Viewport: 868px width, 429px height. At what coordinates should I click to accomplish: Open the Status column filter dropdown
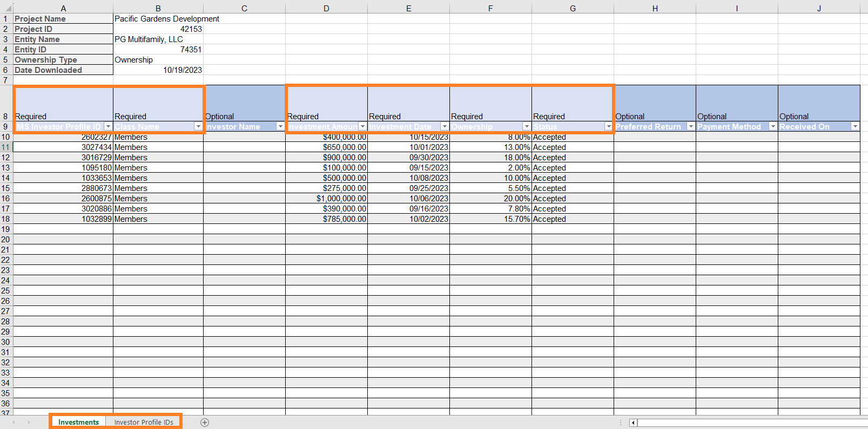pos(609,126)
